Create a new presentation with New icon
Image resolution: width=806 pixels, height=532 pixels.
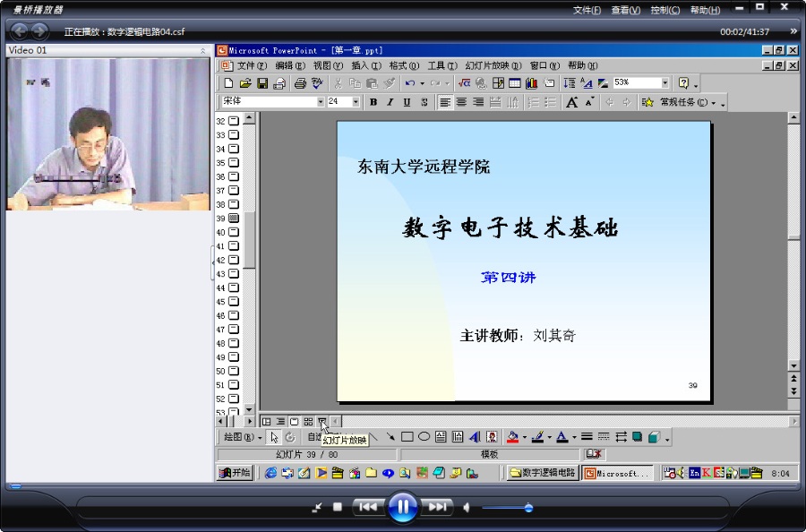(x=228, y=83)
